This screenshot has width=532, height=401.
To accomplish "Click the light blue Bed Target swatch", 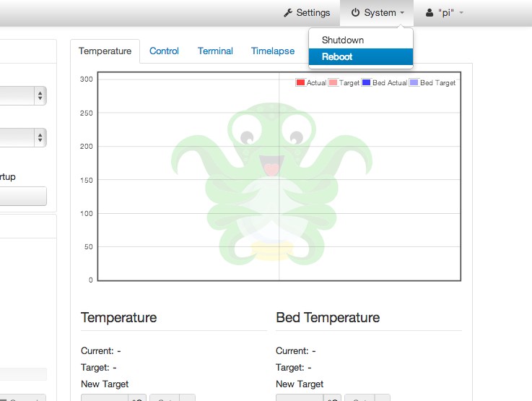I will coord(414,82).
